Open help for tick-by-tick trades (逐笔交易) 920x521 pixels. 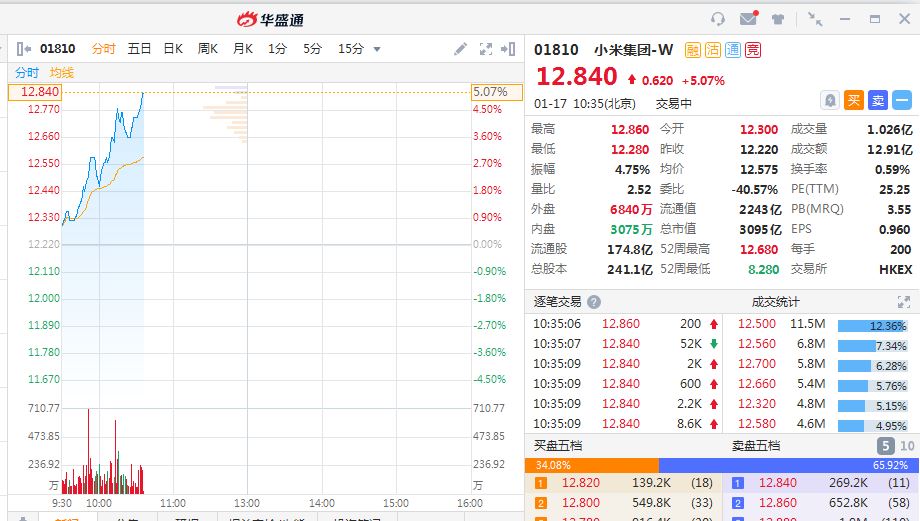[x=594, y=302]
